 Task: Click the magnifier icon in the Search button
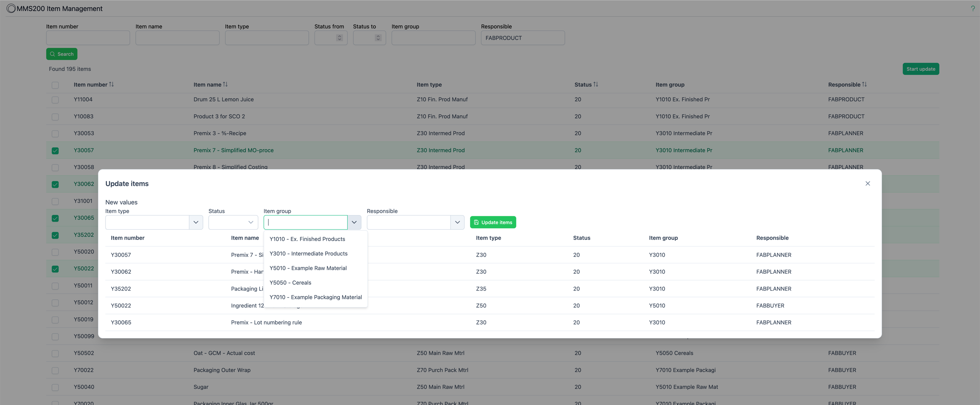[x=53, y=54]
